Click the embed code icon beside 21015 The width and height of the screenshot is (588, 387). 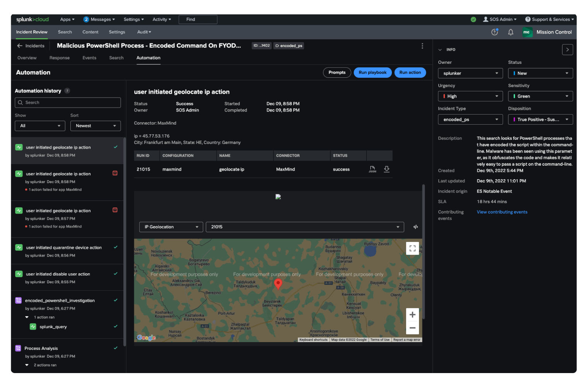click(x=415, y=227)
